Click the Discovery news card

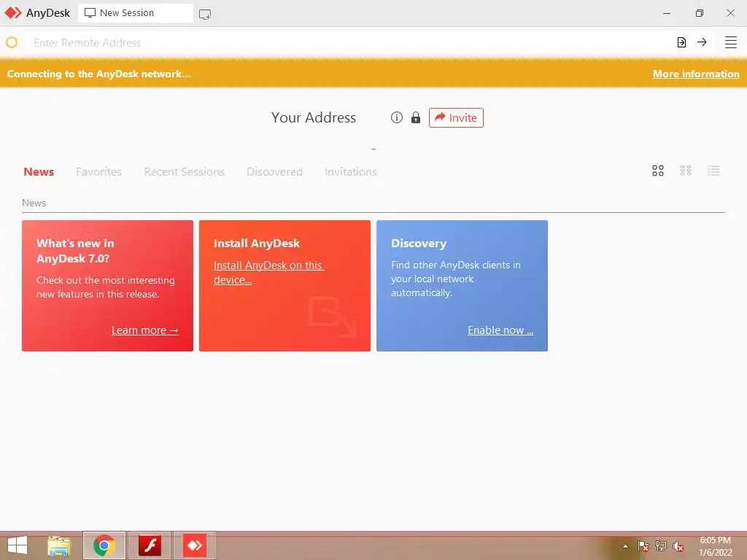(462, 286)
